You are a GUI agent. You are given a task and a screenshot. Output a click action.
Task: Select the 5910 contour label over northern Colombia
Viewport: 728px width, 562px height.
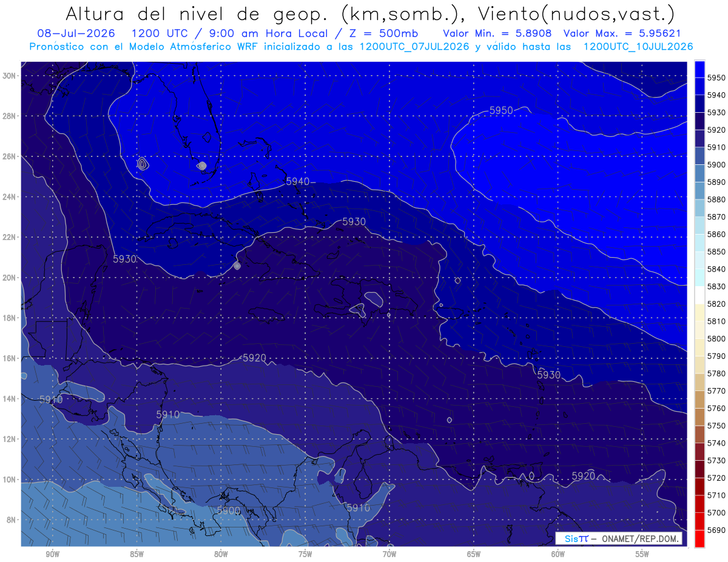[358, 508]
